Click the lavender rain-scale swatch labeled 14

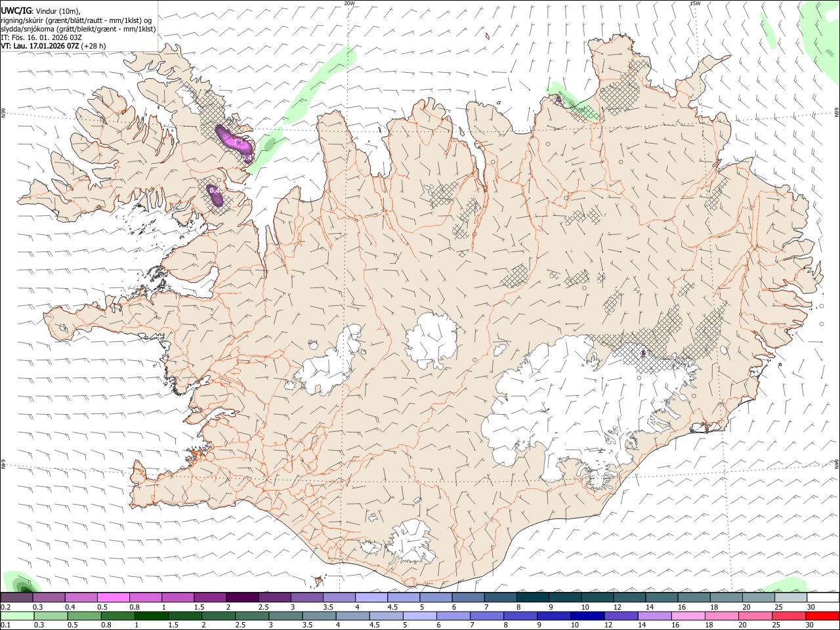(x=654, y=616)
